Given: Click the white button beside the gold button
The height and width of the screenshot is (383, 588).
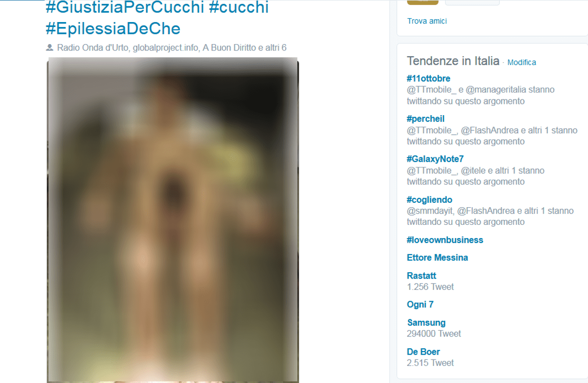Looking at the screenshot, I should point(472,2).
